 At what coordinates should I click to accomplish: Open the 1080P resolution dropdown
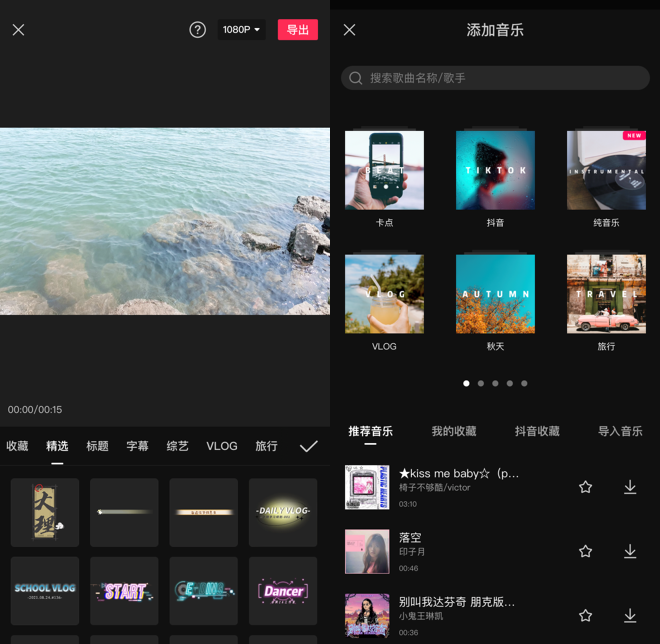pyautogui.click(x=241, y=30)
